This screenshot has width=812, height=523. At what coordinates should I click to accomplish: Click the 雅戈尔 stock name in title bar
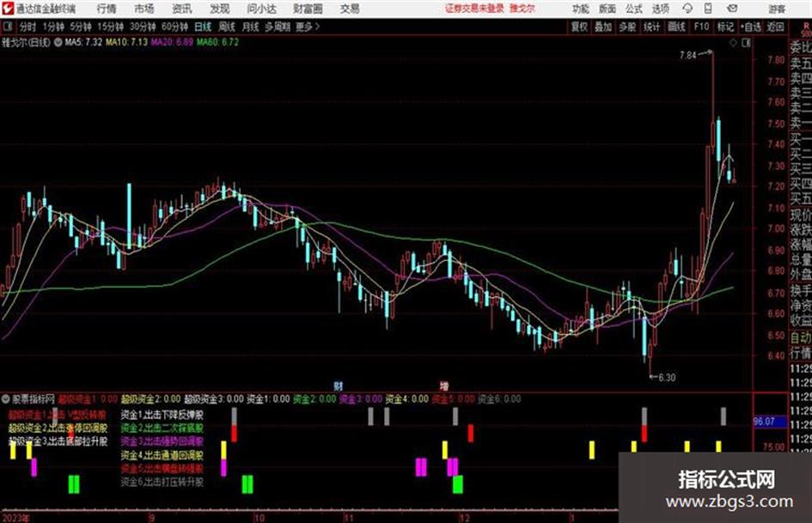(x=522, y=9)
